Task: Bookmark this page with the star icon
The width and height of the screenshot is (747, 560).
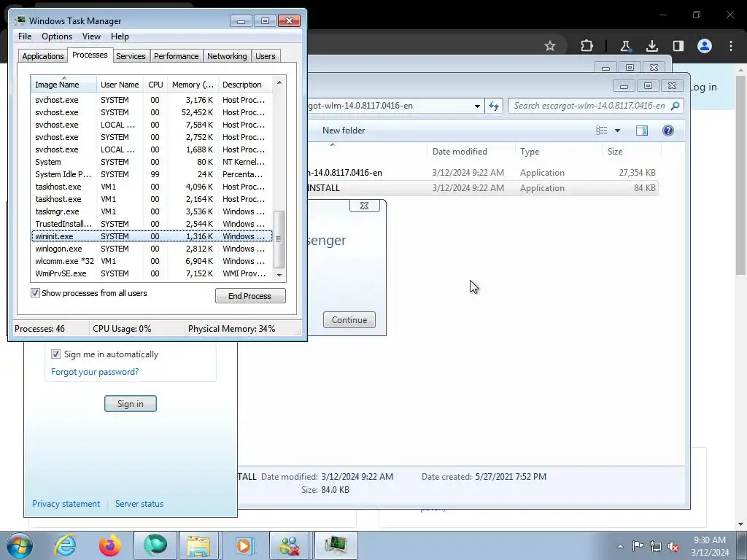Action: [x=550, y=46]
